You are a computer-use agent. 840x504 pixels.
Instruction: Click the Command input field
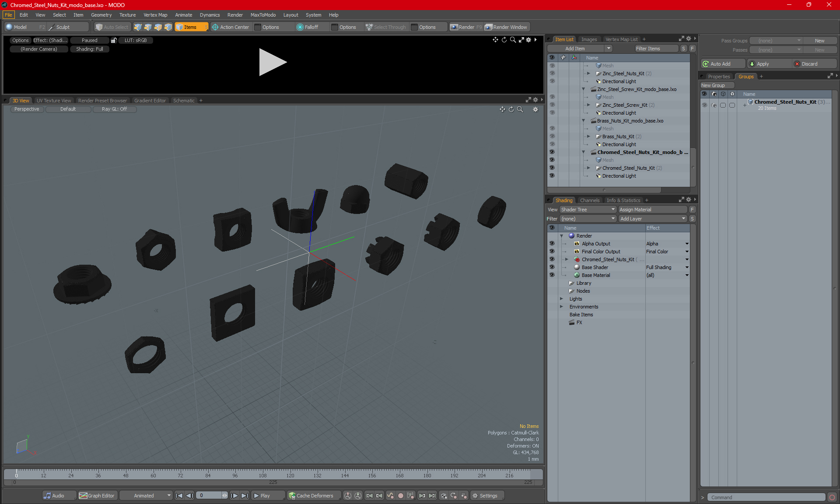coord(766,497)
